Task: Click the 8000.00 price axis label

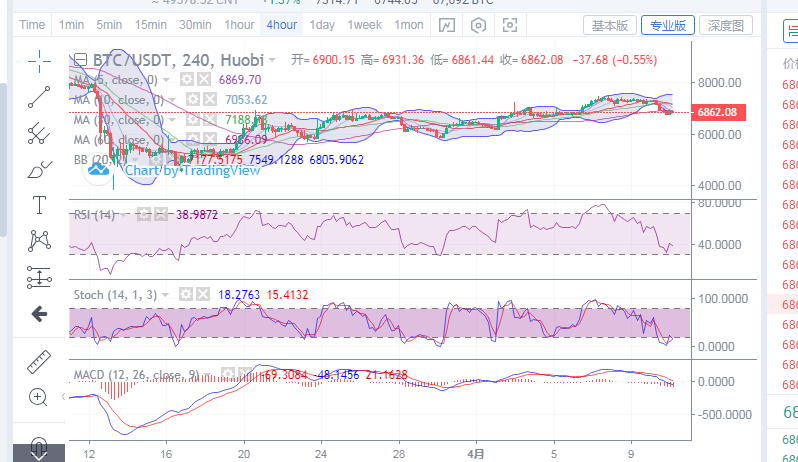Action: [719, 83]
